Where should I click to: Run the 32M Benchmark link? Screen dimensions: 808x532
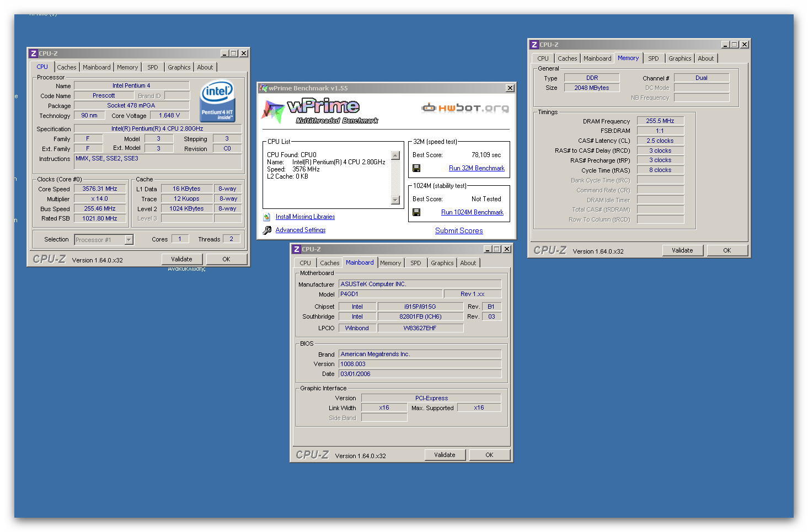click(477, 168)
